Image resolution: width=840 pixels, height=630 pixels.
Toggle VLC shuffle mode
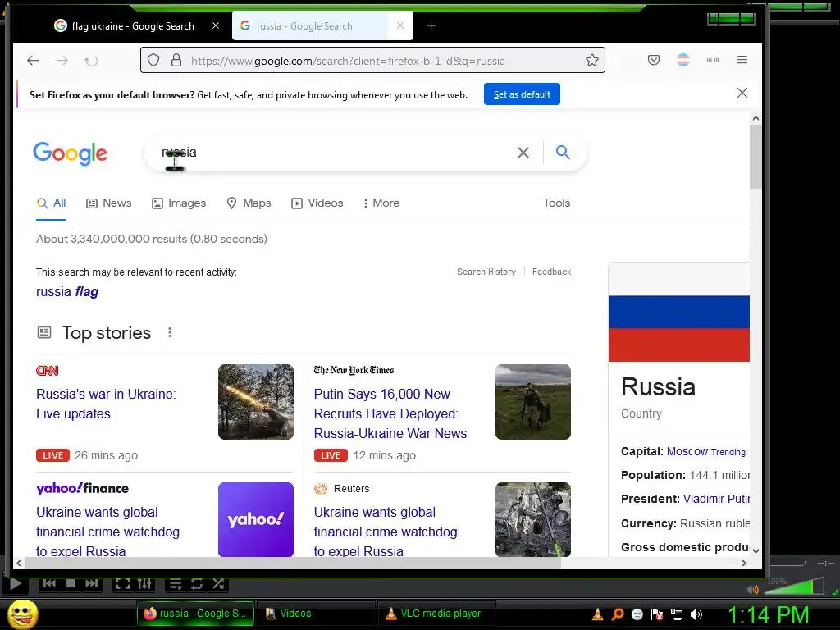coord(218,584)
